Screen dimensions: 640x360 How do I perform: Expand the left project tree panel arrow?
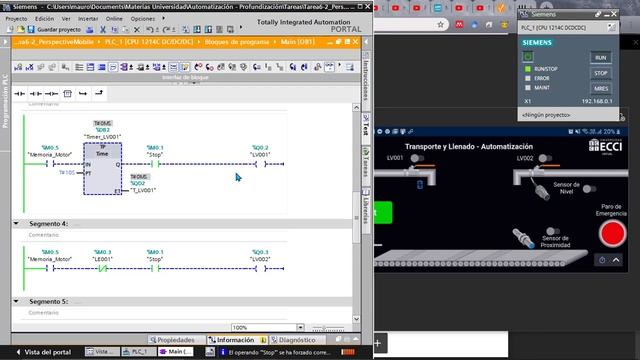(x=5, y=42)
